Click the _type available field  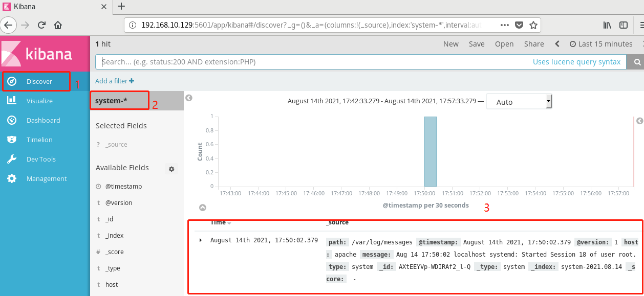pos(113,268)
